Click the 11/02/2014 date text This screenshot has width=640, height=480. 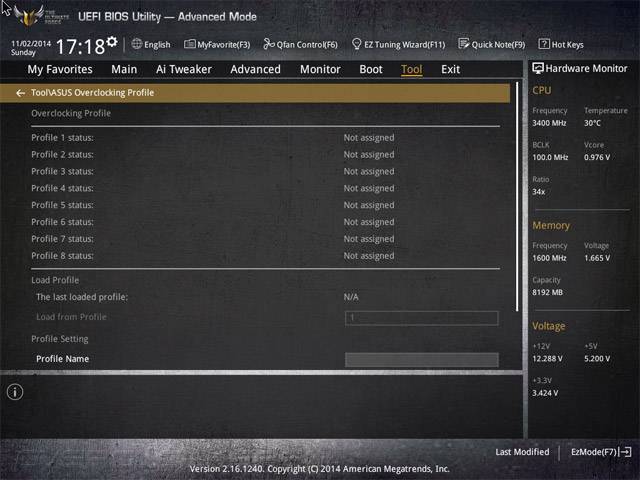[31, 44]
